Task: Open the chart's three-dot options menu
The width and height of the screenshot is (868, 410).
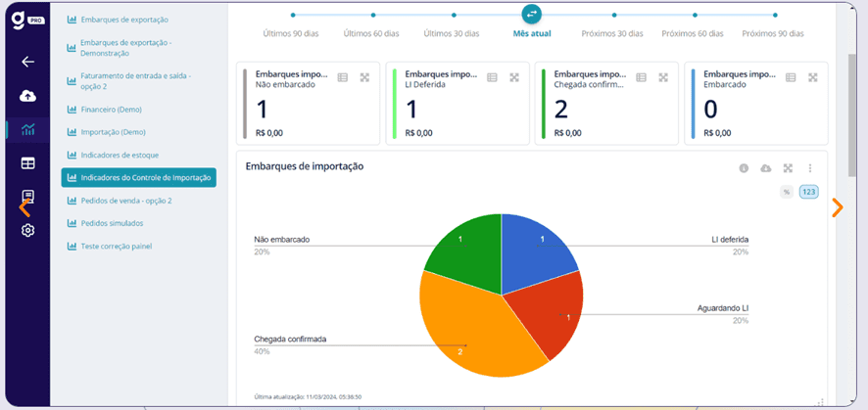Action: pyautogui.click(x=810, y=168)
